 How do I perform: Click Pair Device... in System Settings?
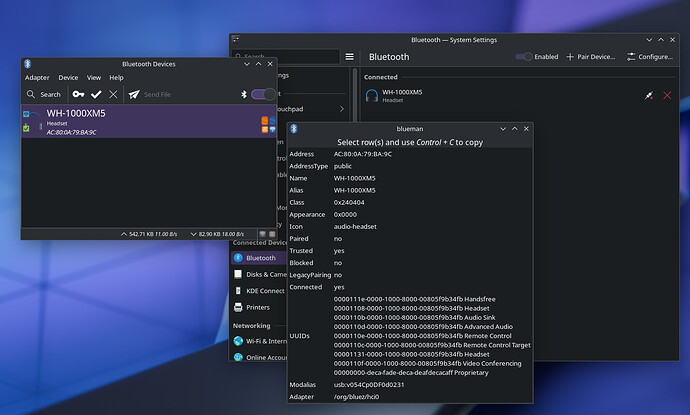pyautogui.click(x=591, y=57)
